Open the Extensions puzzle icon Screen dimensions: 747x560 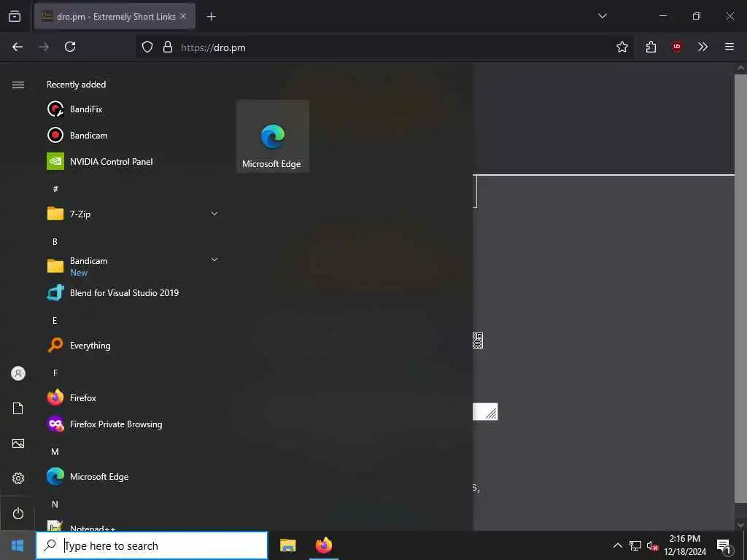pyautogui.click(x=651, y=47)
